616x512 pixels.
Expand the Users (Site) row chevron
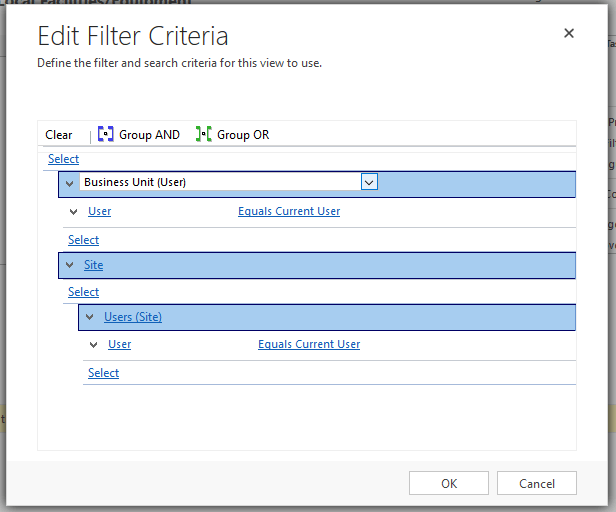89,317
